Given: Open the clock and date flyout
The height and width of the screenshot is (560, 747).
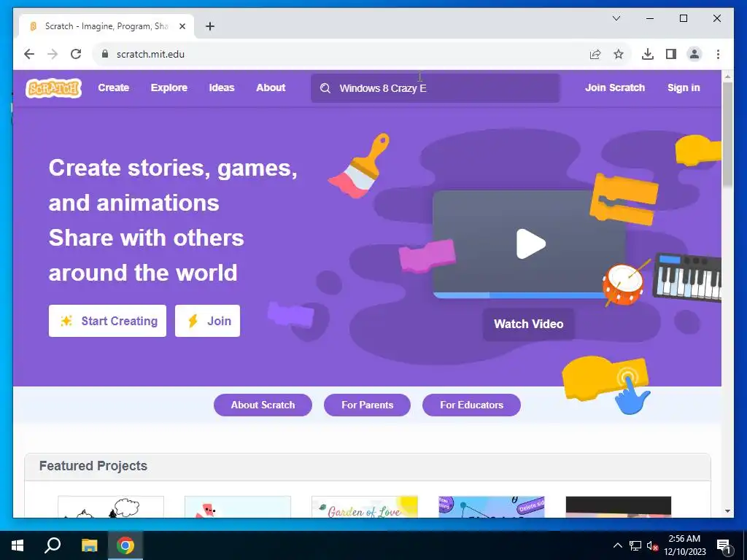Looking at the screenshot, I should click(684, 545).
